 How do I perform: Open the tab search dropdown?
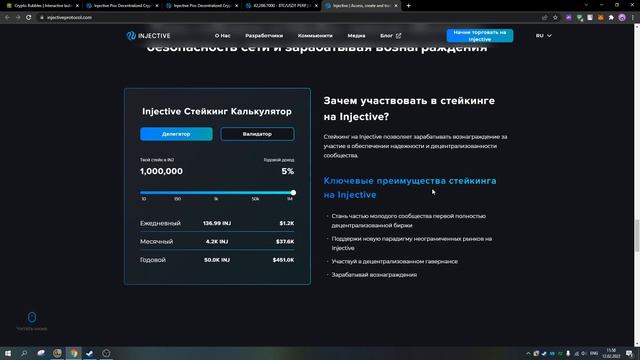tap(586, 5)
